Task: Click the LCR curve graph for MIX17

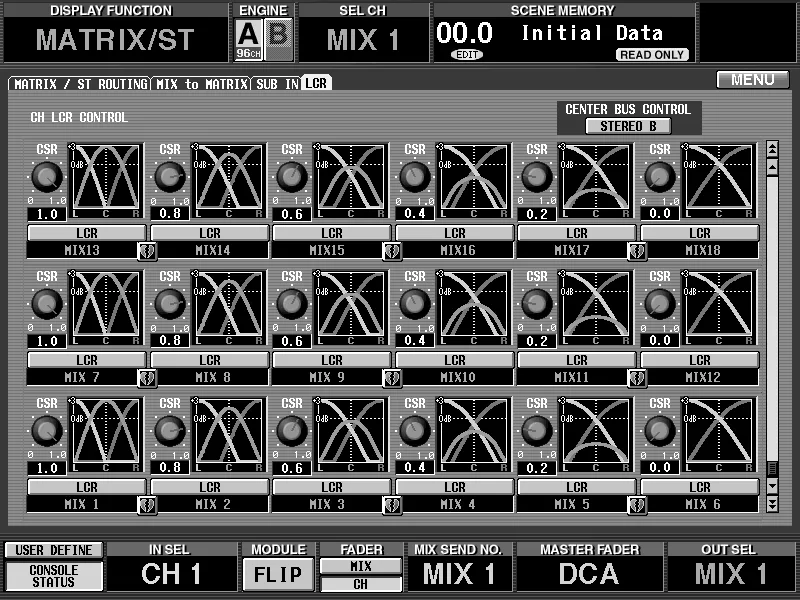Action: pos(595,181)
